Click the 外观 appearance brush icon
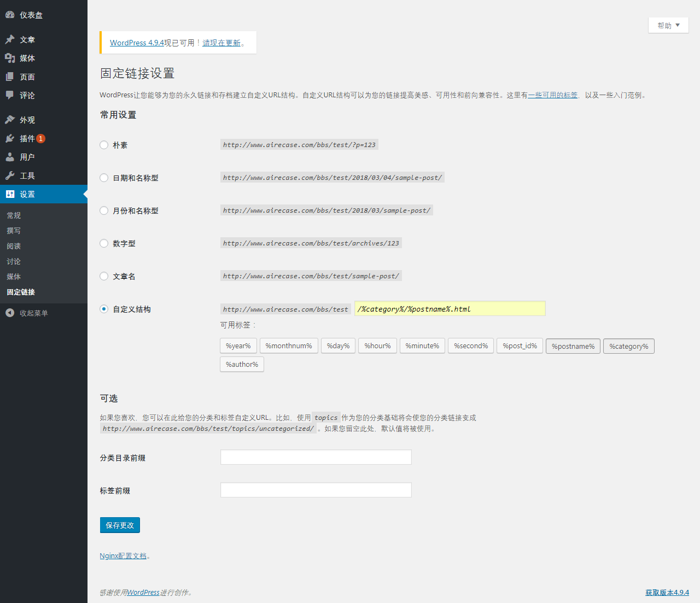Viewport: 700px width, 603px height. pos(10,120)
